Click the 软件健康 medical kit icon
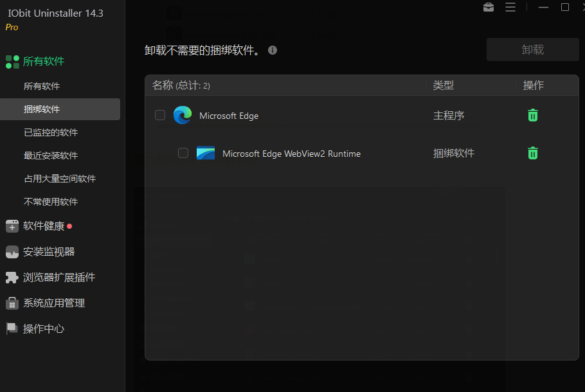 tap(12, 226)
